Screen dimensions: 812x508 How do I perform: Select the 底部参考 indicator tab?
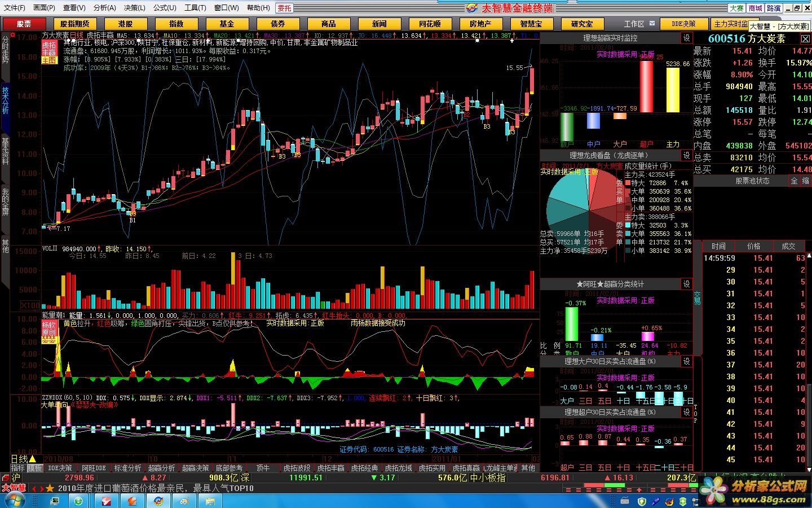tap(229, 468)
